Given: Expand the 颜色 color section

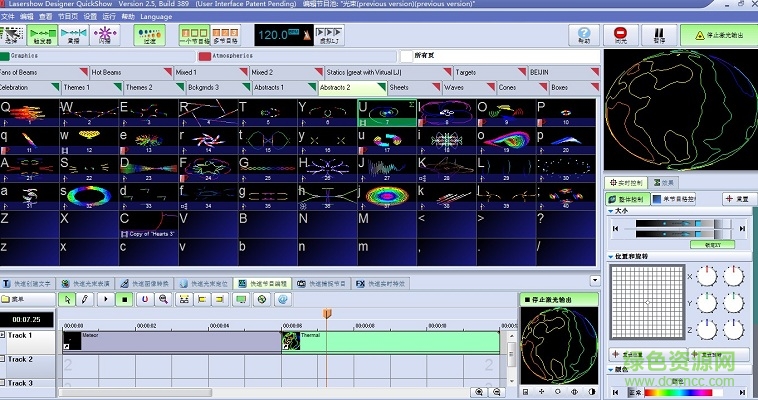Looking at the screenshot, I should coord(611,369).
